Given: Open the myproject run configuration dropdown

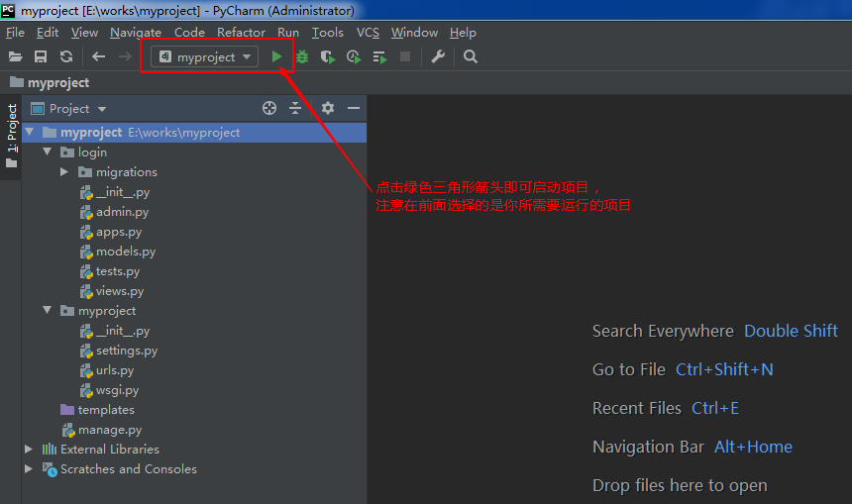Looking at the screenshot, I should click(x=204, y=56).
